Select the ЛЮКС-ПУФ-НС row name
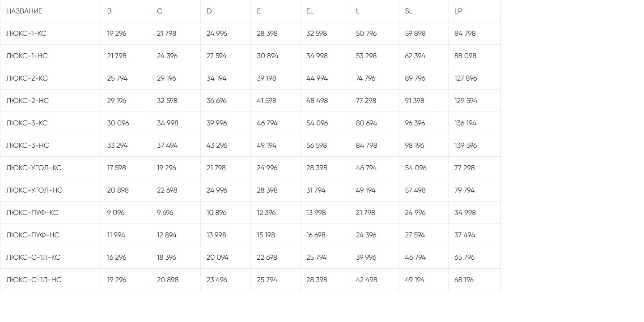The width and height of the screenshot is (644, 322). [x=33, y=235]
